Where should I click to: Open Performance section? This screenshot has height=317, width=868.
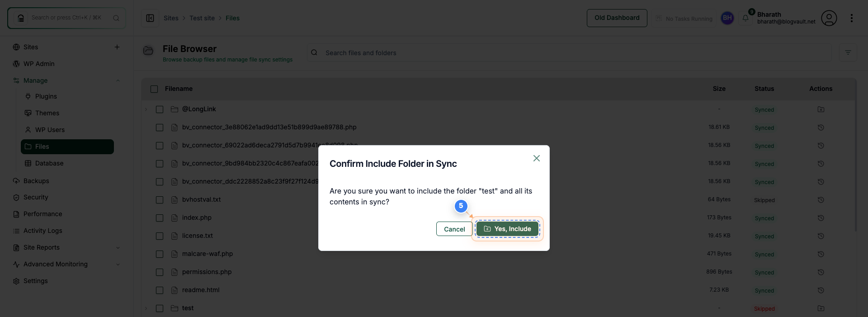43,214
